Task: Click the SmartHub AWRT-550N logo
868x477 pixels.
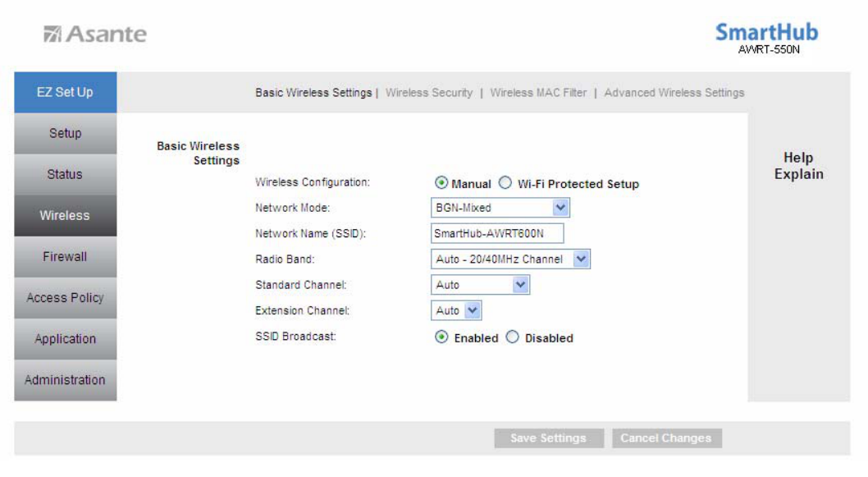Action: point(767,38)
